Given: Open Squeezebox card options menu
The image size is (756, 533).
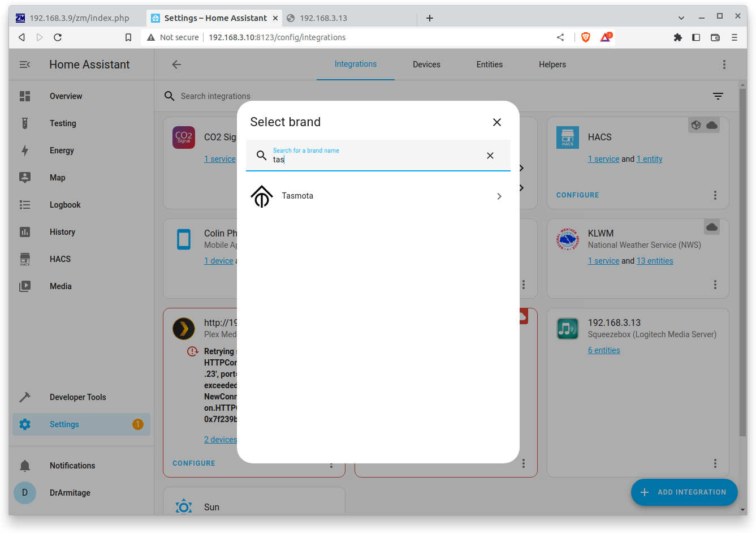Looking at the screenshot, I should (x=715, y=463).
